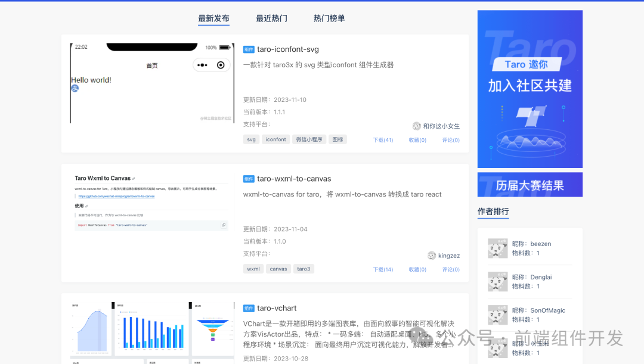644x364 pixels.
Task: Click 当前版本: 1.1.1 text
Action: (x=264, y=112)
